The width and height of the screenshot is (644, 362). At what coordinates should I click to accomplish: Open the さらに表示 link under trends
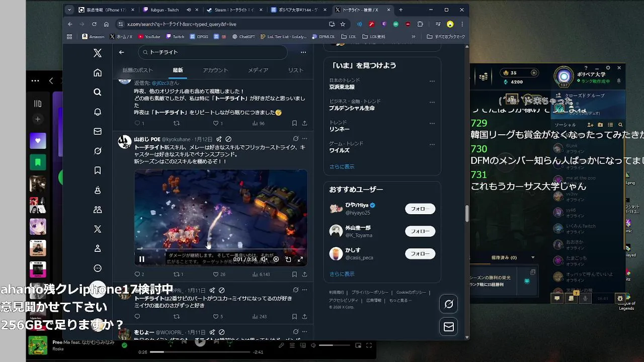tap(342, 166)
